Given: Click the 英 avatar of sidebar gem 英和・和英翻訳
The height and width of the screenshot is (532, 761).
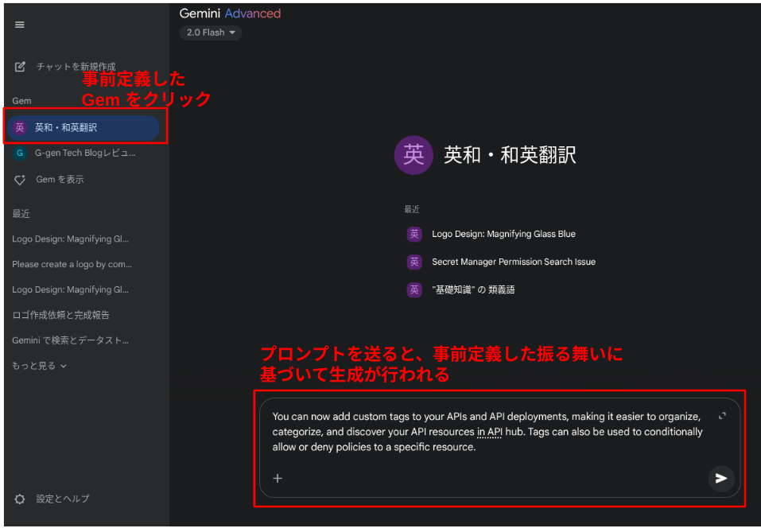Looking at the screenshot, I should [19, 127].
